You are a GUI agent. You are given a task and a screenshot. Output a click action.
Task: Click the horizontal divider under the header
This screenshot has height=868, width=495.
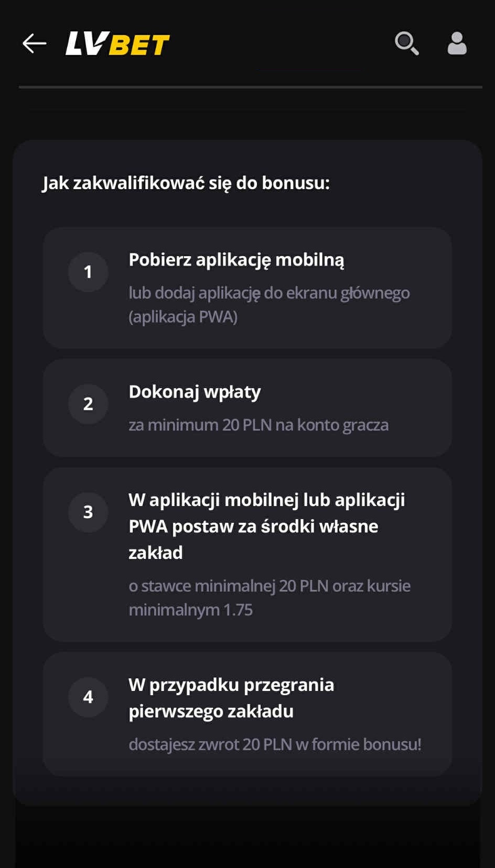point(251,87)
